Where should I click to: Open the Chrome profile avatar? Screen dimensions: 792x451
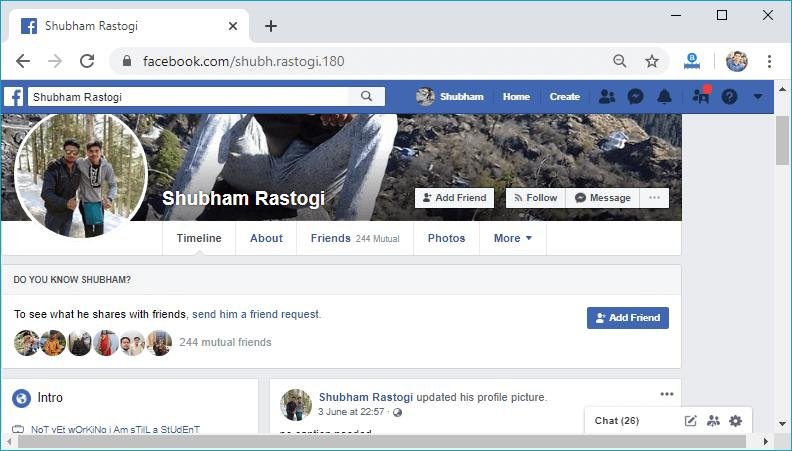pos(736,61)
